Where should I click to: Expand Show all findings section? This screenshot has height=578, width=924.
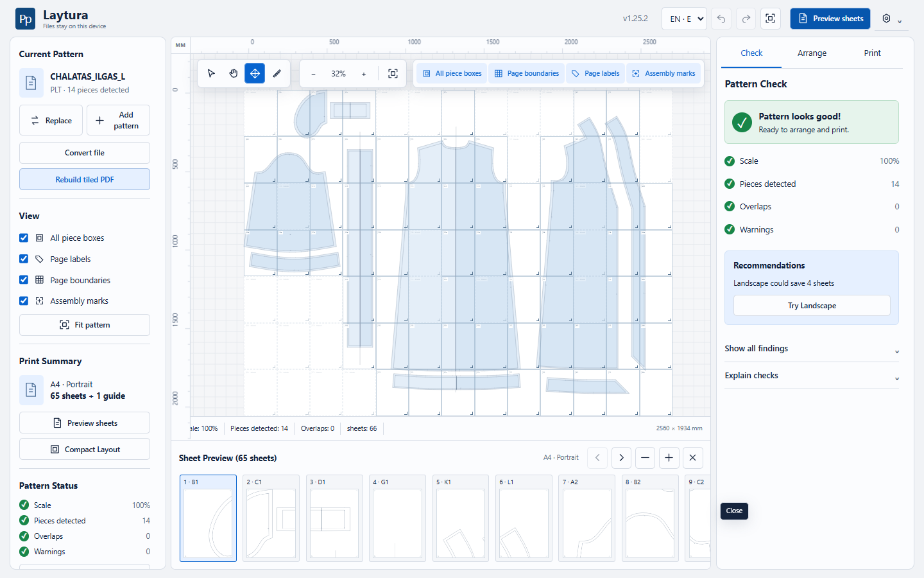pos(812,349)
